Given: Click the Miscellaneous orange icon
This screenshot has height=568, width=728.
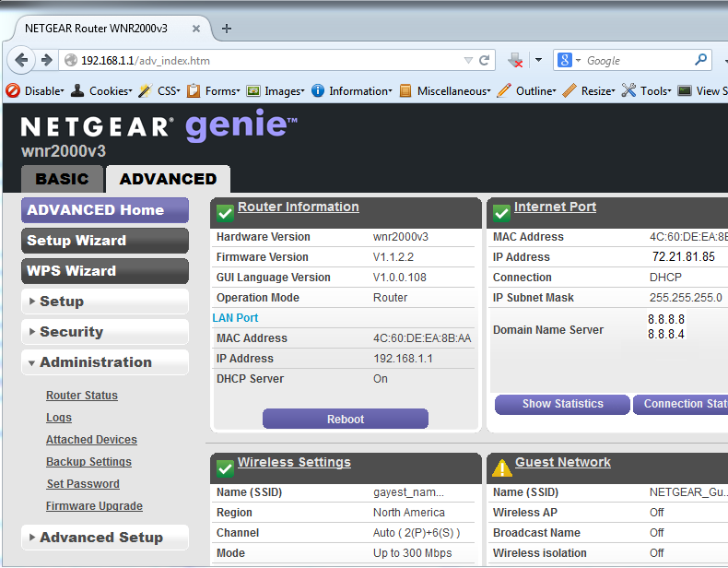Looking at the screenshot, I should point(405,90).
